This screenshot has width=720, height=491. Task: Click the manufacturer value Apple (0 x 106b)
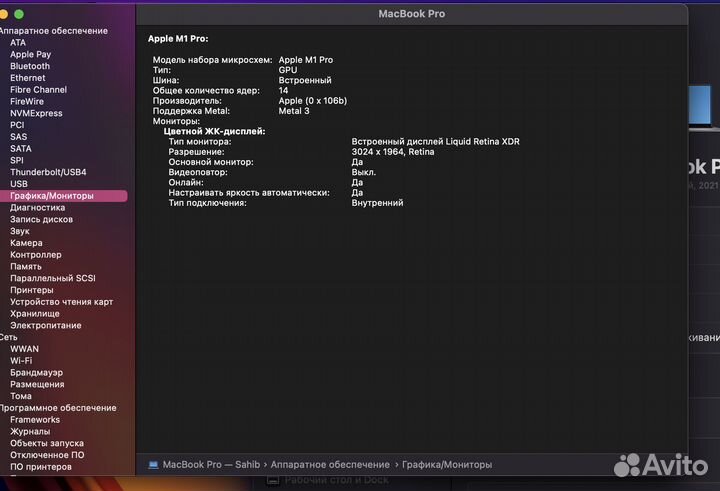[x=313, y=101]
